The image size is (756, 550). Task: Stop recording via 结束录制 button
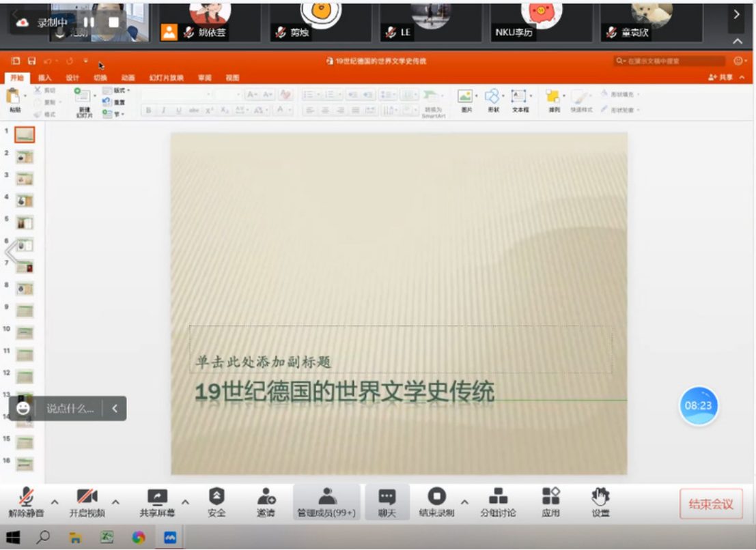(x=436, y=502)
